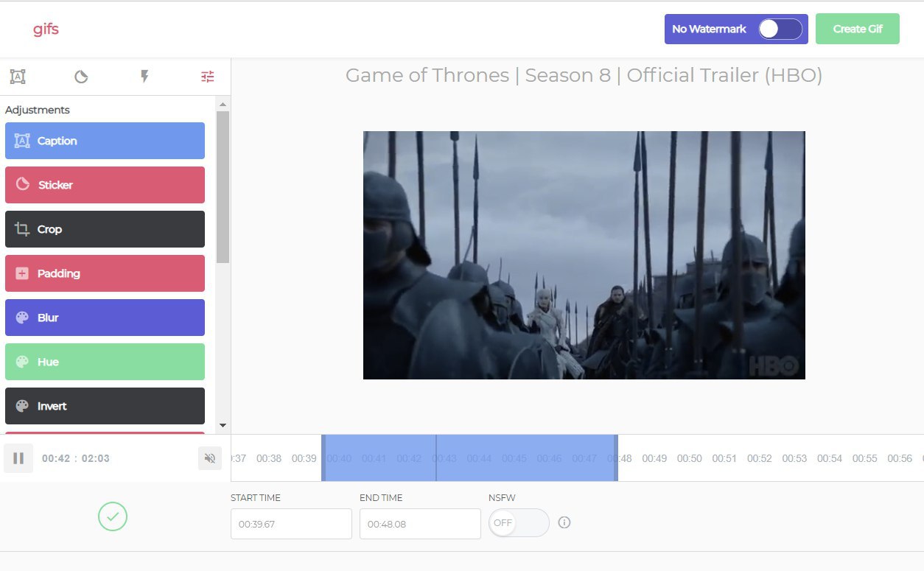
Task: Click the playhead line in timeline selection
Action: (435, 458)
